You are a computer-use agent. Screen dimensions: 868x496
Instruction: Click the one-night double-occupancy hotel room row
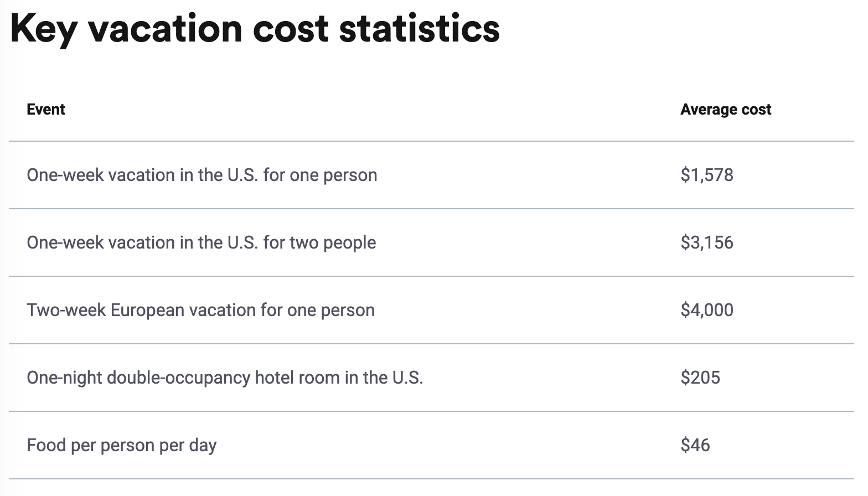pyautogui.click(x=431, y=378)
